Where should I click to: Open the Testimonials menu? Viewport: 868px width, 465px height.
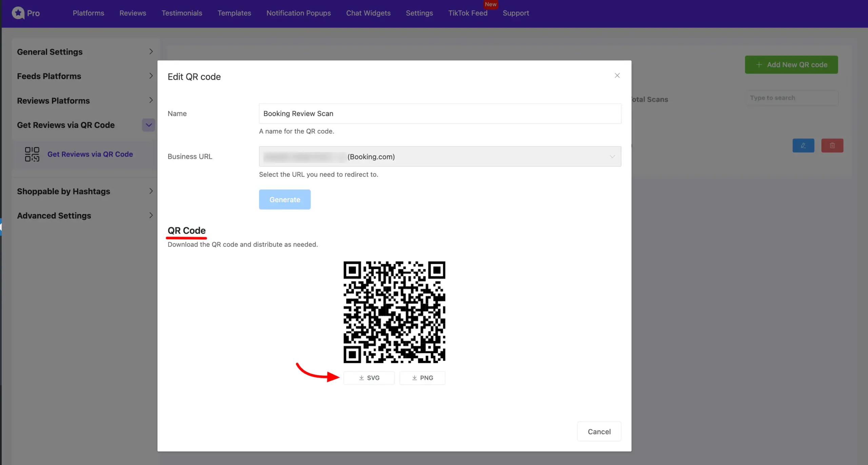pos(182,13)
